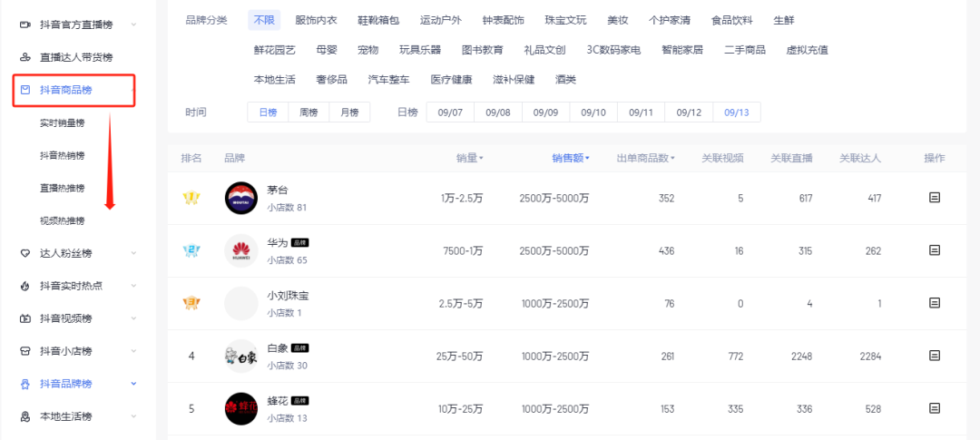
Task: Open 直播热推榜 submenu item
Action: coord(62,188)
